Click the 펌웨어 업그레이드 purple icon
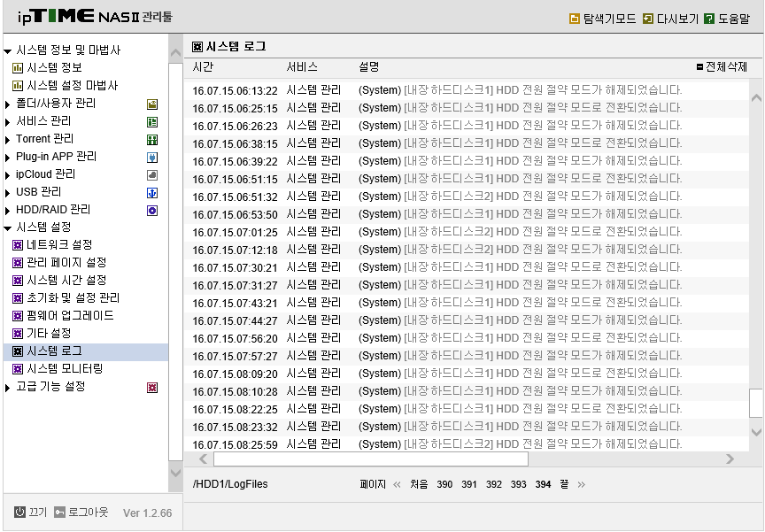Image resolution: width=765 pixels, height=532 pixels. click(18, 316)
